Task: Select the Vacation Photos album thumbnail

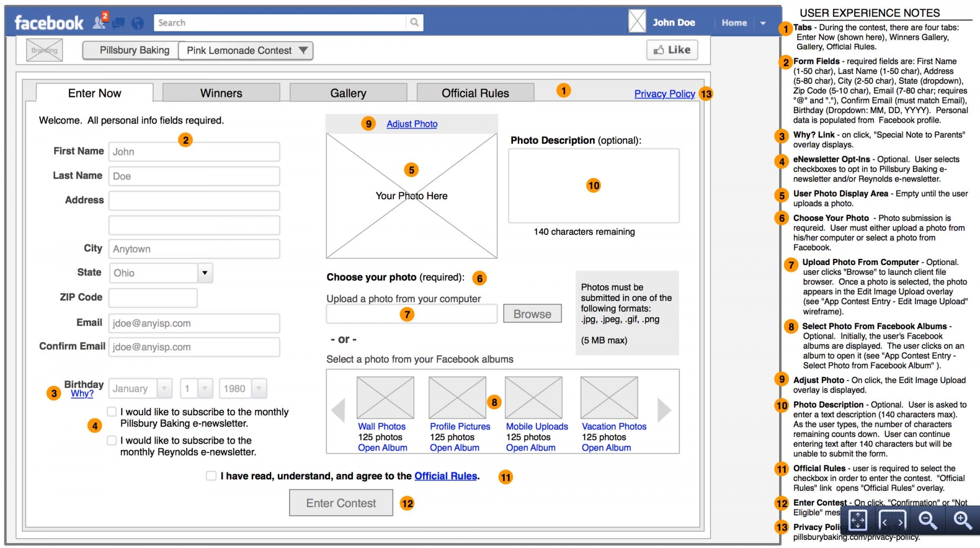Action: pyautogui.click(x=609, y=398)
